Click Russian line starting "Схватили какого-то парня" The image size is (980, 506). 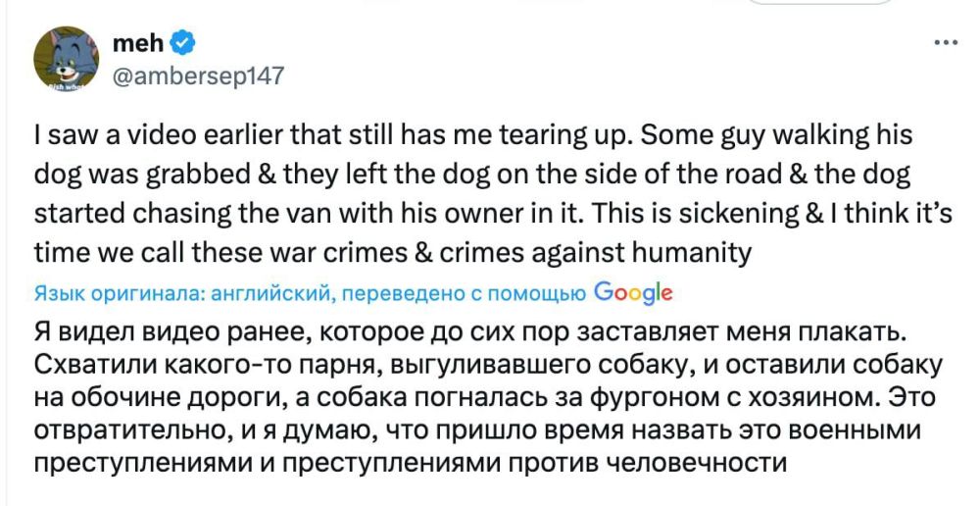487,365
